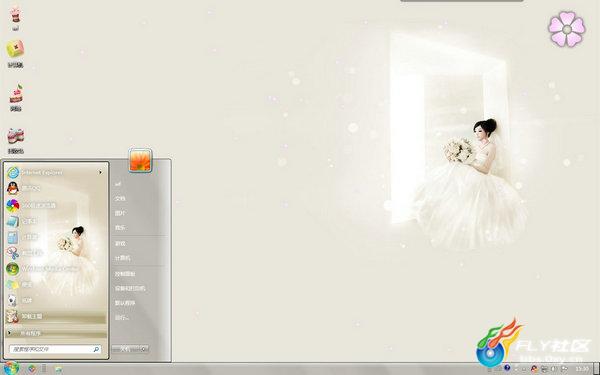This screenshot has width=600, height=375.
Task: Click the user account picture with orange flower
Action: [x=140, y=160]
